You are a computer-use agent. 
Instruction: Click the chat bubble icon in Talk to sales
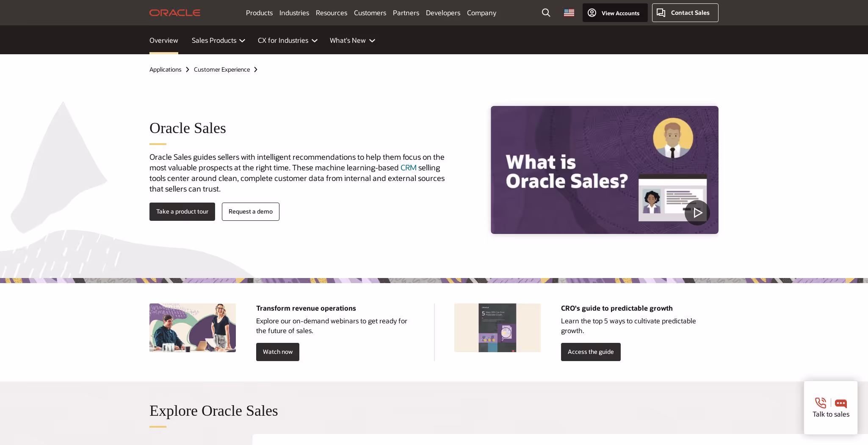click(841, 403)
